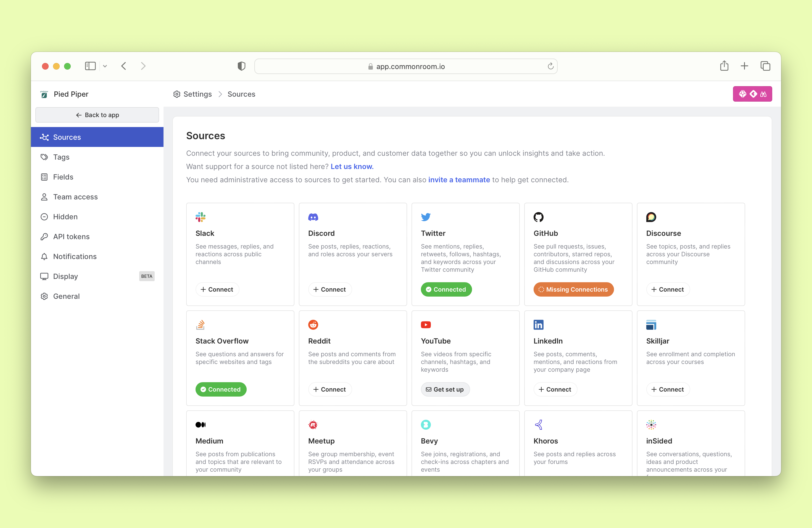Connect the Slack source
Screen dimensions: 812x528
click(x=217, y=289)
